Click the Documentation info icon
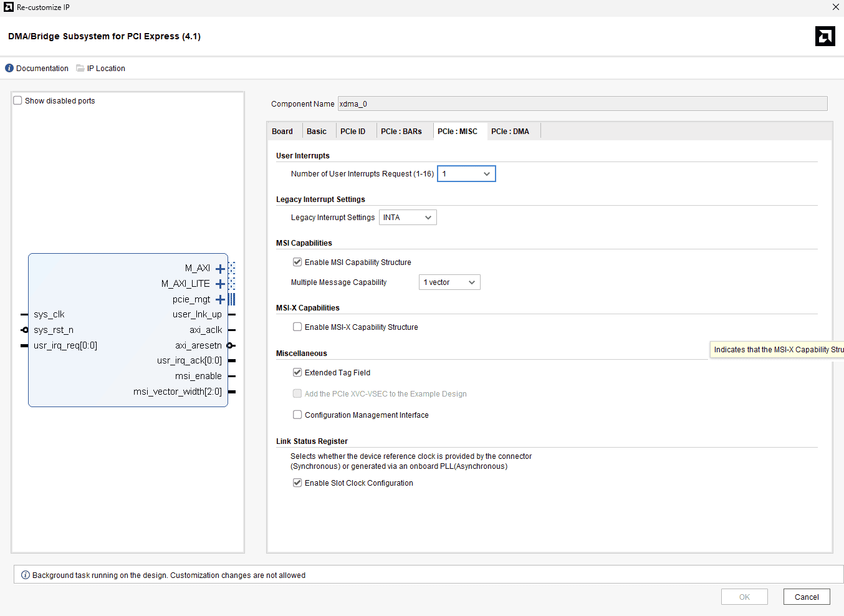Viewport: 844px width, 616px height. (9, 69)
